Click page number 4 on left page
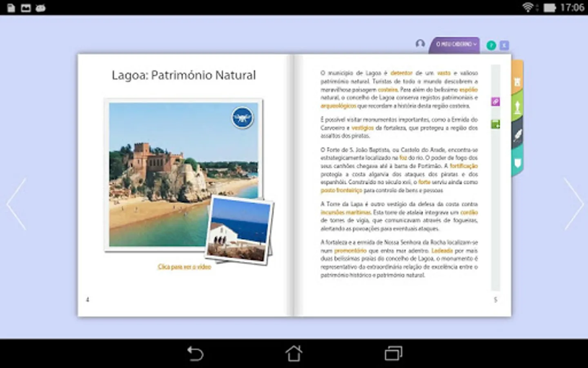Screen dimensions: 588x368 click(x=87, y=300)
